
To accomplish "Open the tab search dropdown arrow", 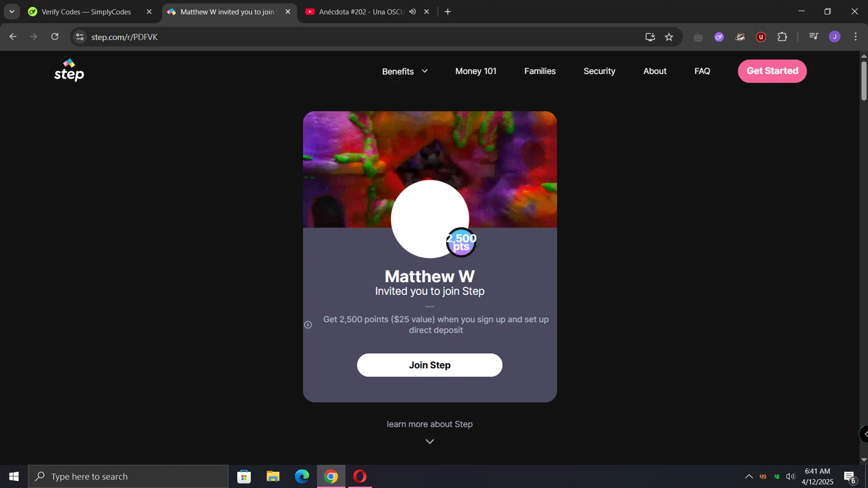I will pos(12,12).
